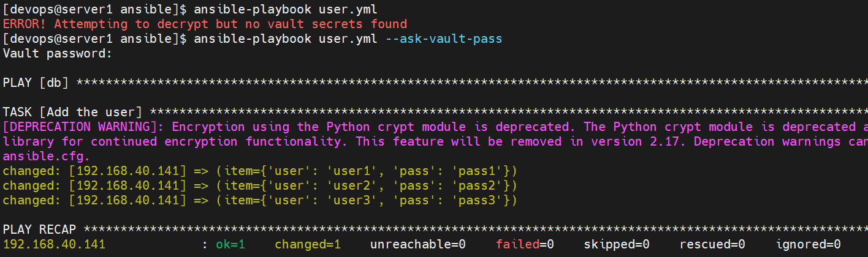The width and height of the screenshot is (868, 257).
Task: Click the PLAY RECAP header
Action: tap(39, 230)
